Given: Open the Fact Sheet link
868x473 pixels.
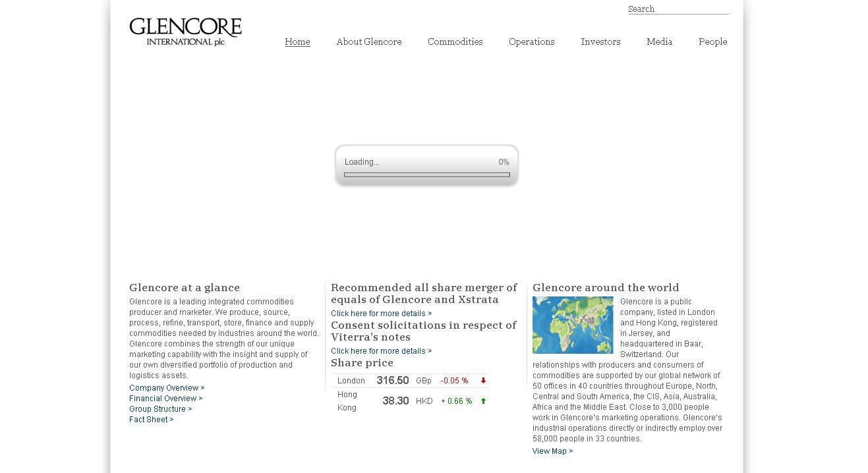Looking at the screenshot, I should (152, 420).
